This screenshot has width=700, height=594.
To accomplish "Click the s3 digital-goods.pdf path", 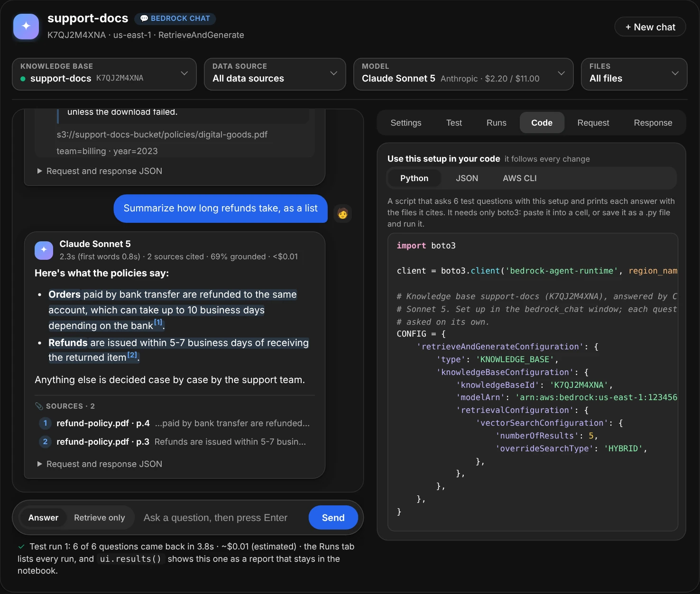I will point(162,135).
